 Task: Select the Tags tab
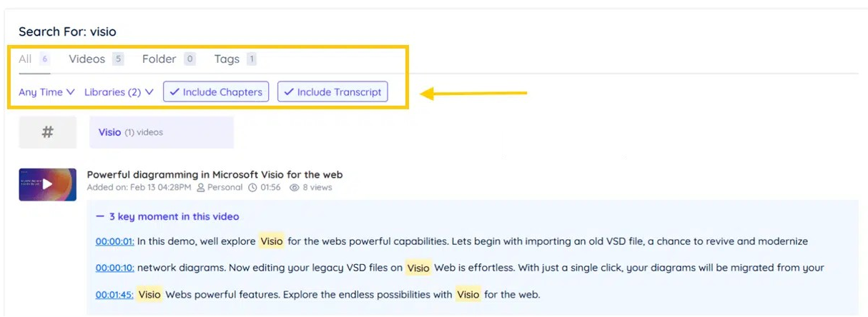pos(227,59)
